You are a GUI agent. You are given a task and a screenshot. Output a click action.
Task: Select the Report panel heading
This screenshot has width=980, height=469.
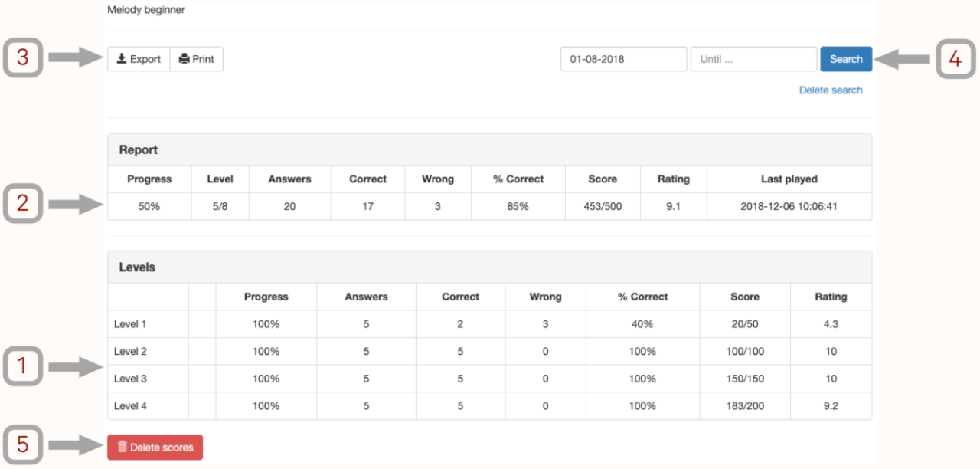(x=489, y=150)
